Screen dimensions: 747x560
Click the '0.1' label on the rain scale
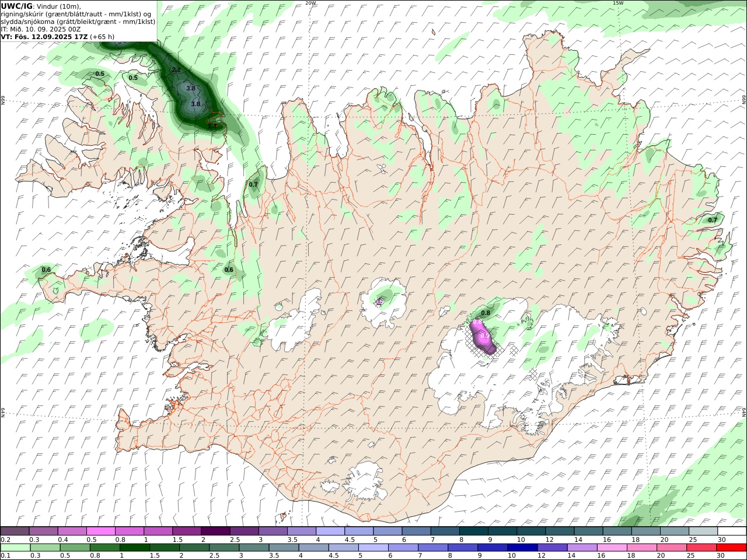pyautogui.click(x=5, y=556)
